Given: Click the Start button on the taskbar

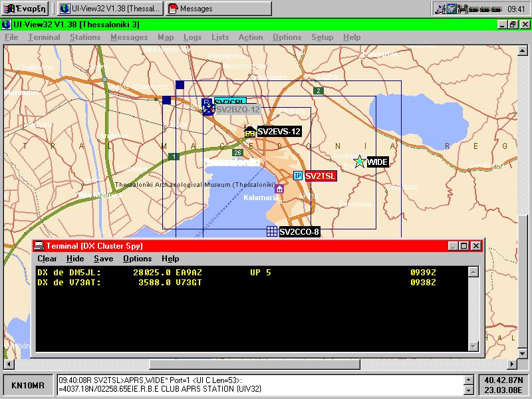Looking at the screenshot, I should [25, 9].
